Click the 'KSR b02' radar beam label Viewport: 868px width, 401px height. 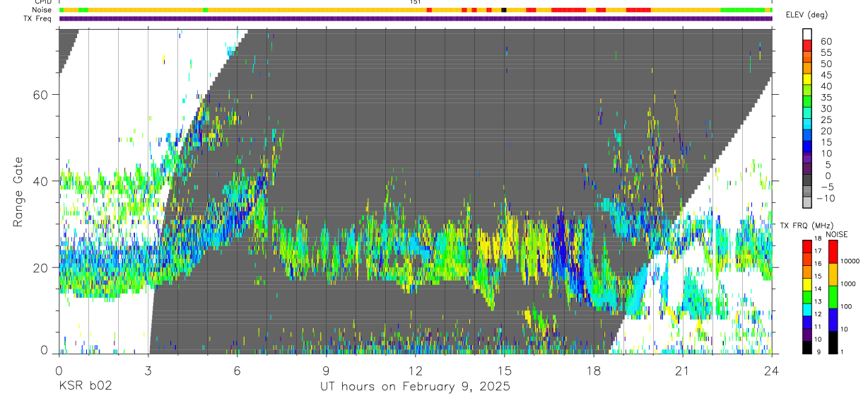tap(85, 386)
